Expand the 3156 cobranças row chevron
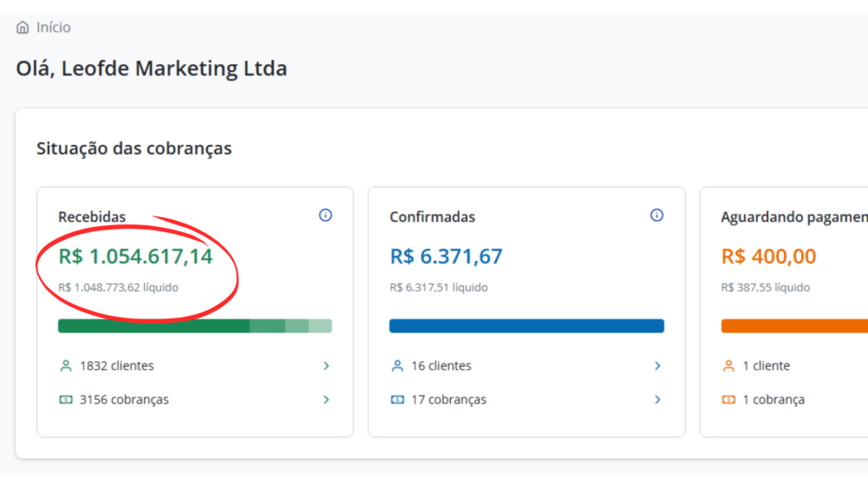This screenshot has width=868, height=488. coord(326,400)
